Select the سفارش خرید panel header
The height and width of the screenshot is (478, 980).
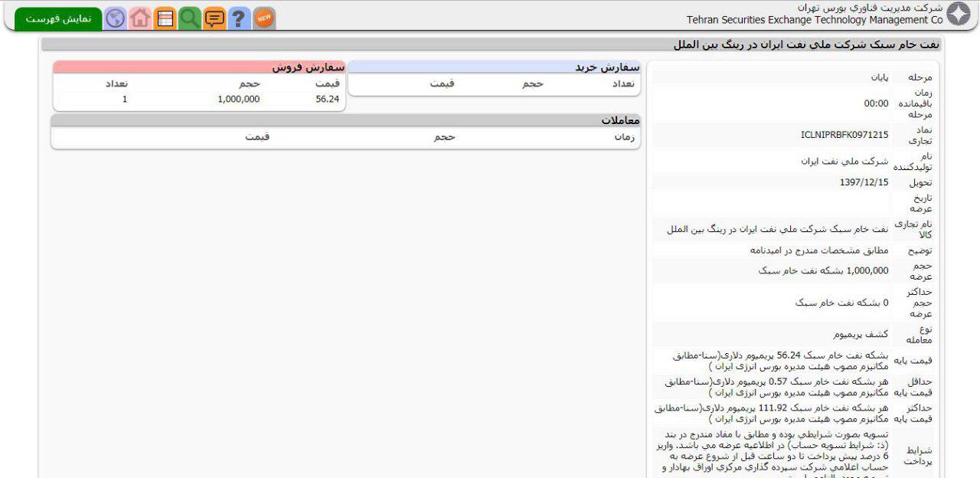tap(495, 67)
